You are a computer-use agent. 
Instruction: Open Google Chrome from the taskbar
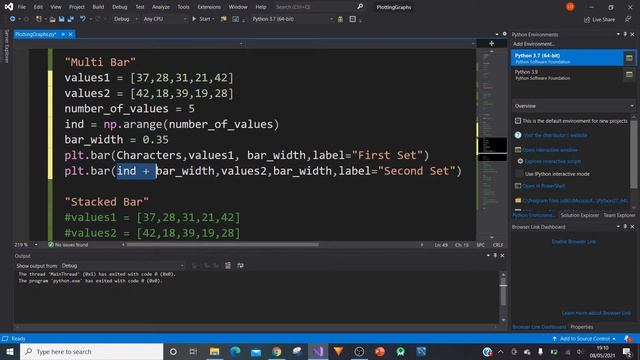(277, 351)
